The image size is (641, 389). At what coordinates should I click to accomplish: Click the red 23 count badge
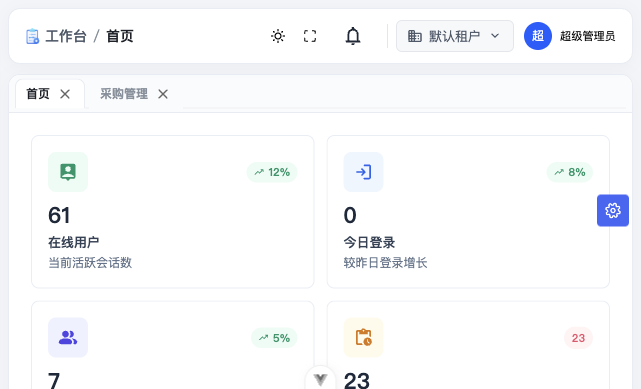tap(578, 338)
